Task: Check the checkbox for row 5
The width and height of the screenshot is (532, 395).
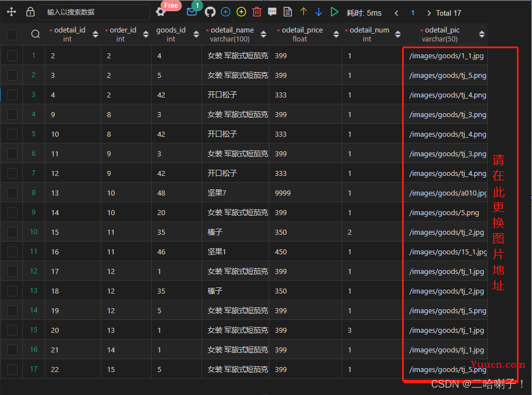Action: (12, 134)
